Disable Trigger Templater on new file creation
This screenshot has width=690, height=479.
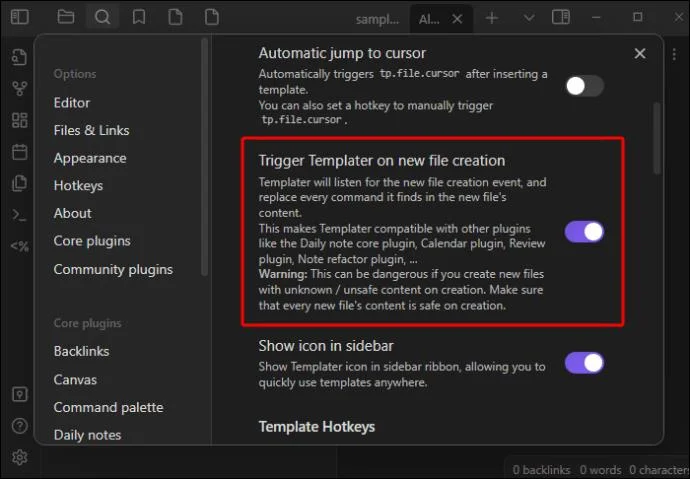click(x=584, y=232)
